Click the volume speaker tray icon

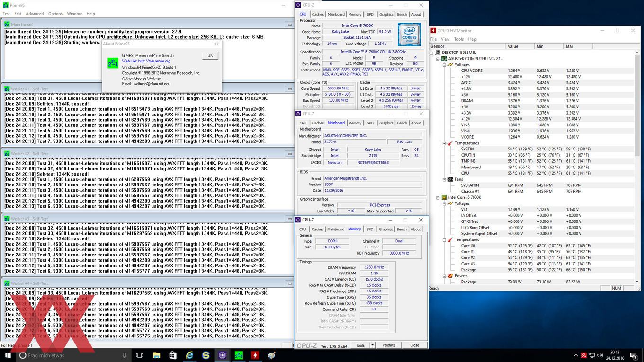[x=601, y=355]
